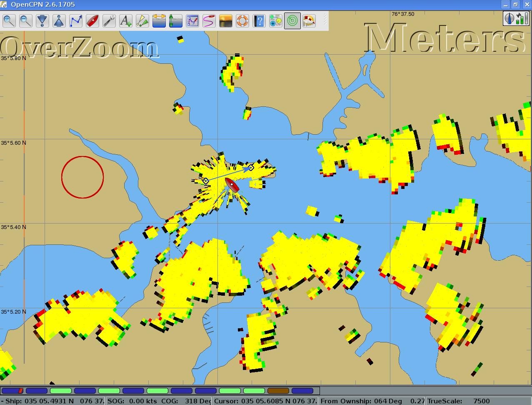Select the red ownship boat on chart
This screenshot has width=532, height=405.
point(232,185)
